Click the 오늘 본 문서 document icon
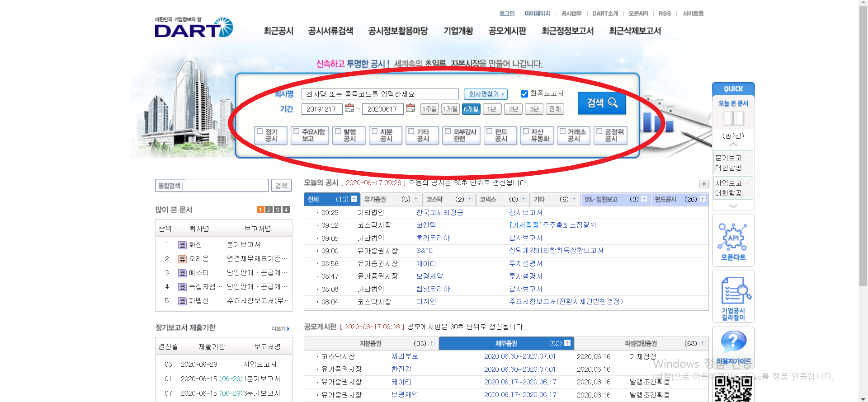Viewport: 868px width, 402px height. (733, 118)
